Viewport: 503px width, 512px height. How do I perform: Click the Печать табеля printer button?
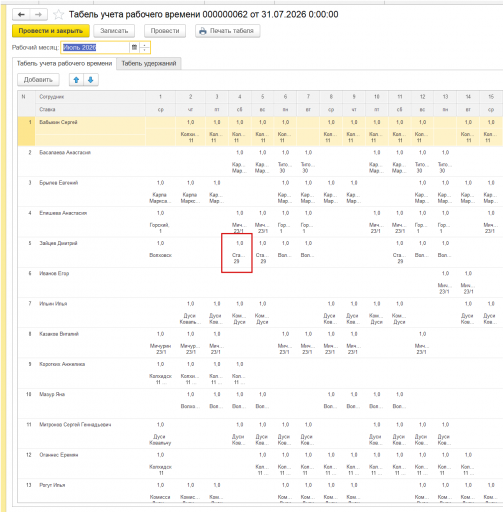(227, 31)
